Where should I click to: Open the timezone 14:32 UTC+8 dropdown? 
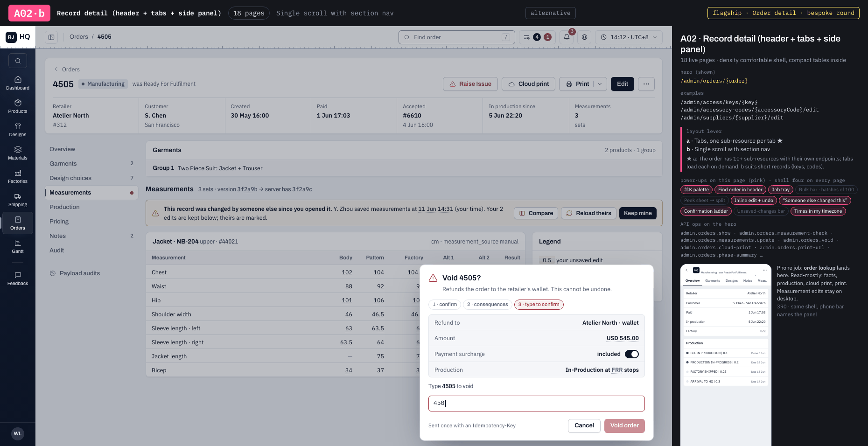point(629,37)
